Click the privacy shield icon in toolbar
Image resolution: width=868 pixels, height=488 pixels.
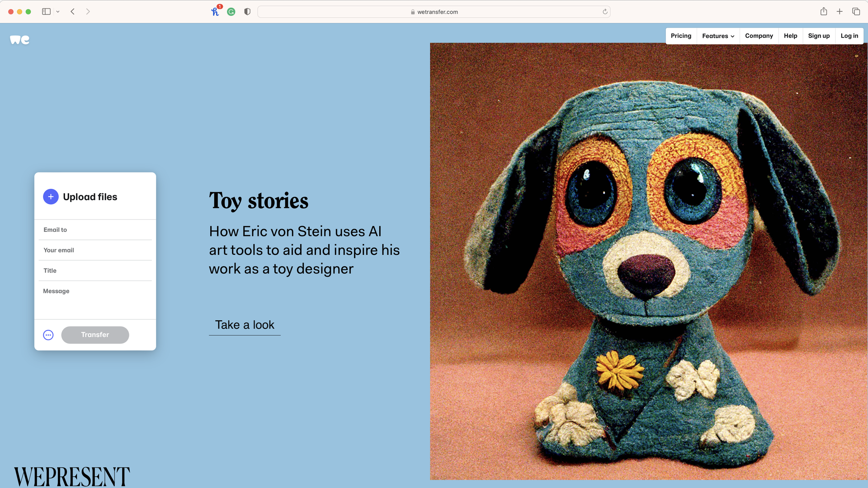246,11
